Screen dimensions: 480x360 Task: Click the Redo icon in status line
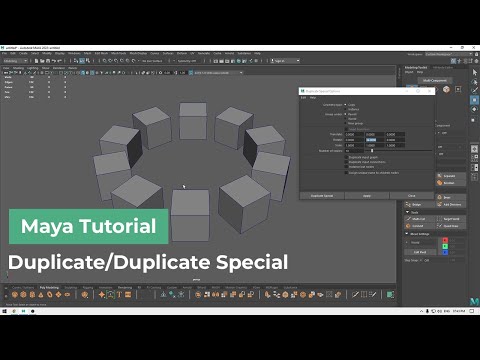59,61
